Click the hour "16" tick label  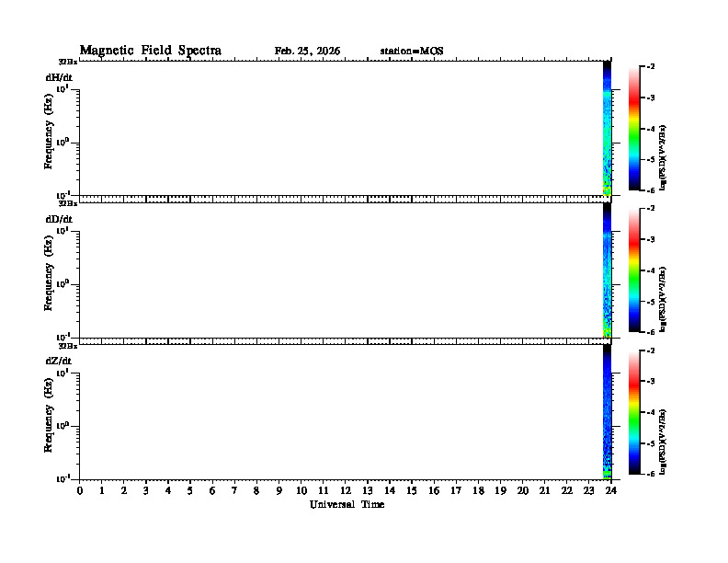[x=434, y=491]
